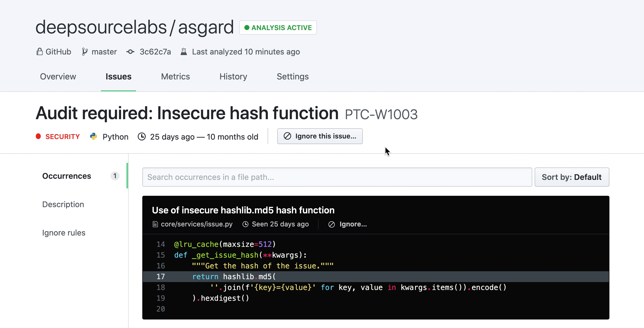Click the master branch icon
644x328 pixels.
click(x=84, y=52)
